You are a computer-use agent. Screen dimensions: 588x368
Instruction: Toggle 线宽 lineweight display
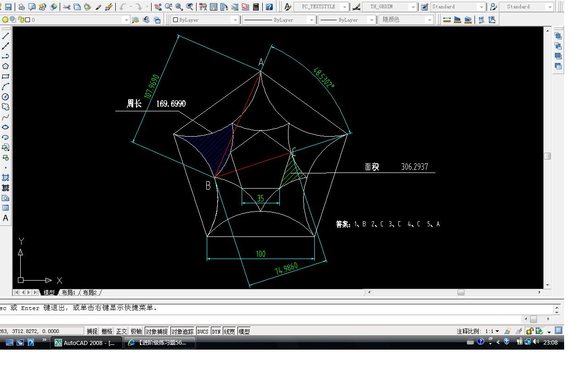(x=229, y=331)
